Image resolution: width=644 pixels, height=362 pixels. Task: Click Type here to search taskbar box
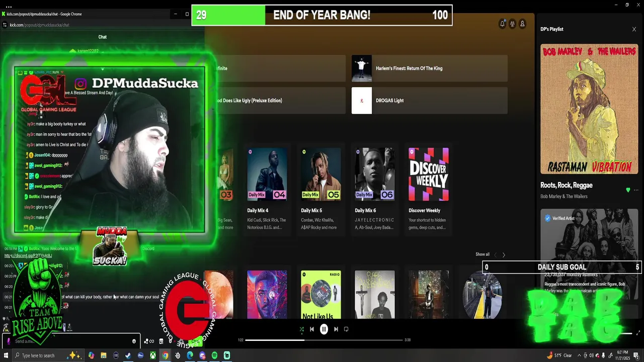click(x=49, y=355)
